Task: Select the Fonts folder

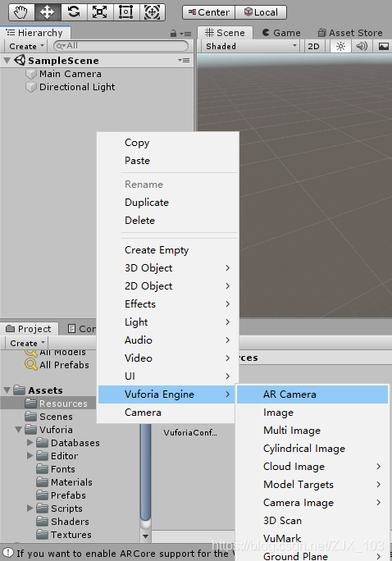Action: [56, 469]
